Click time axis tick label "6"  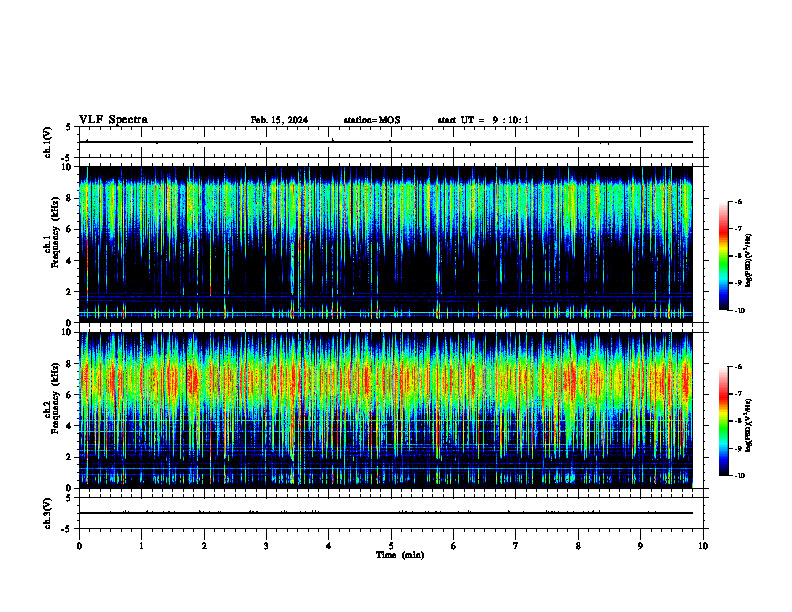point(454,546)
